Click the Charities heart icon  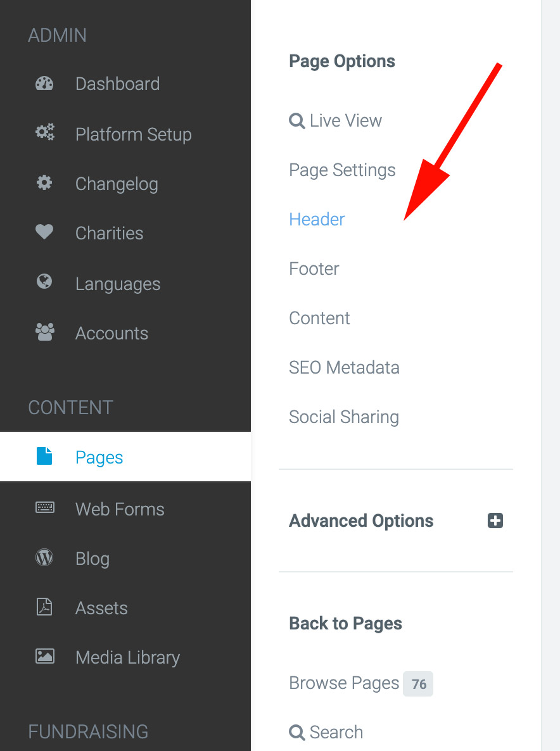coord(44,232)
